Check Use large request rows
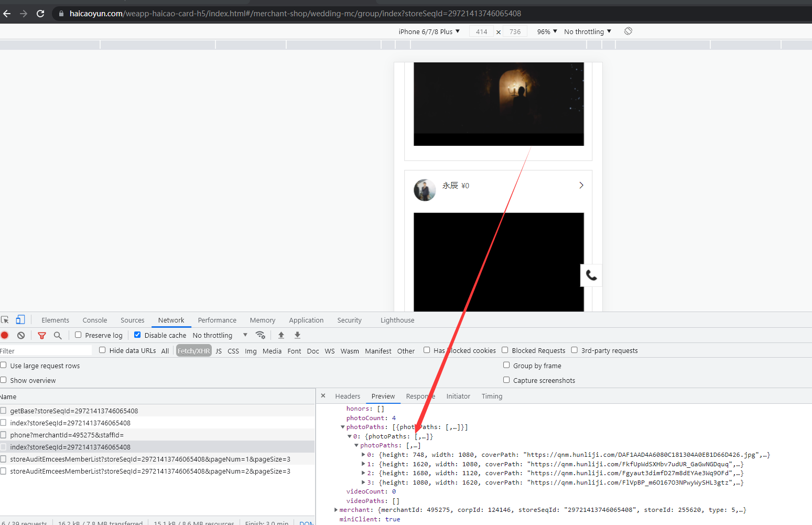The width and height of the screenshot is (812, 525). pyautogui.click(x=3, y=365)
